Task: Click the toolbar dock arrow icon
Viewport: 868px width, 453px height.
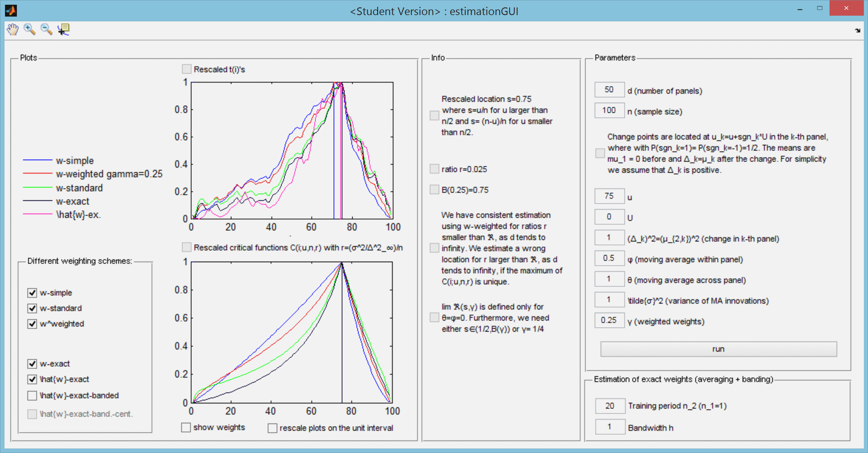Action: (x=858, y=31)
